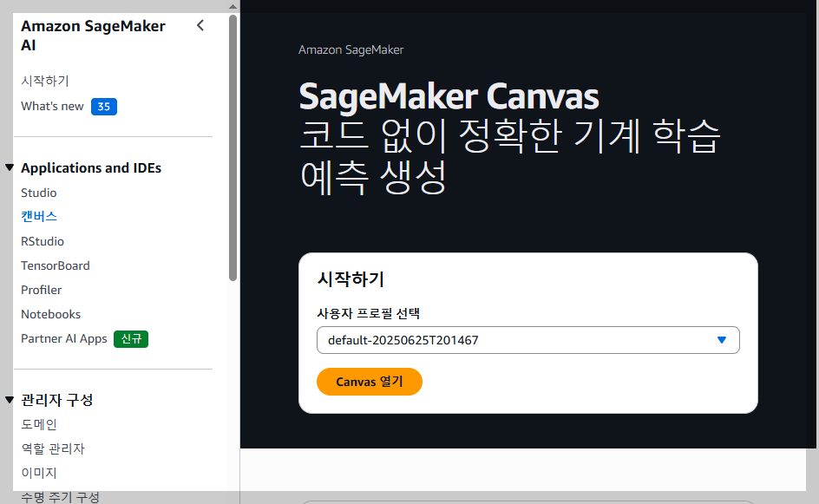Click the SageMaker Canvas heading

[x=449, y=96]
